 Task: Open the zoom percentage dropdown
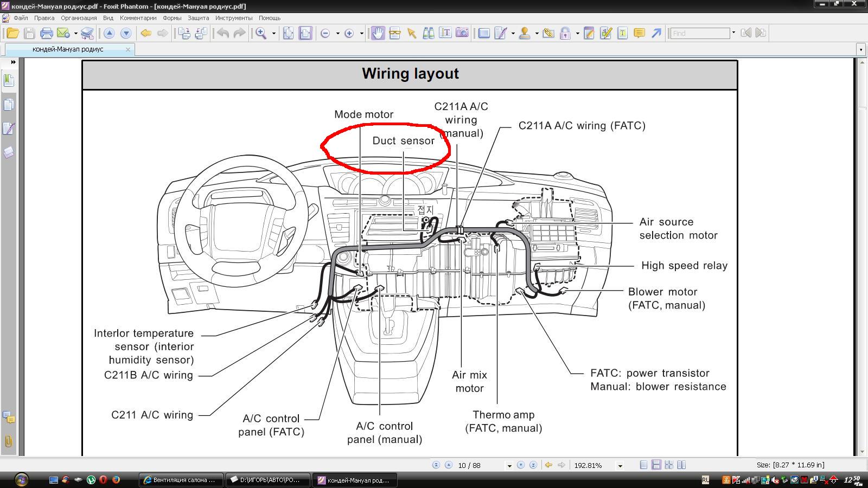click(620, 466)
